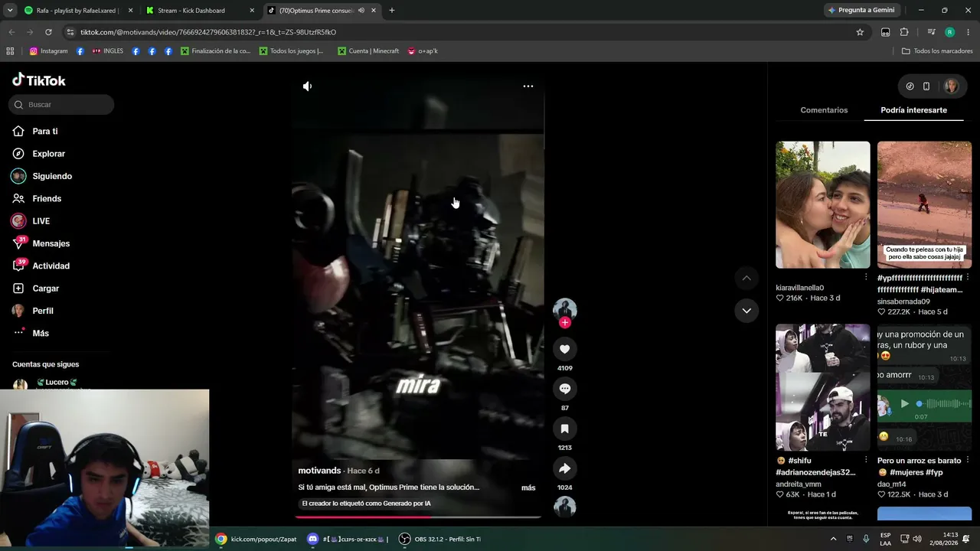The height and width of the screenshot is (551, 980).
Task: View Actividad notifications
Action: pyautogui.click(x=51, y=266)
